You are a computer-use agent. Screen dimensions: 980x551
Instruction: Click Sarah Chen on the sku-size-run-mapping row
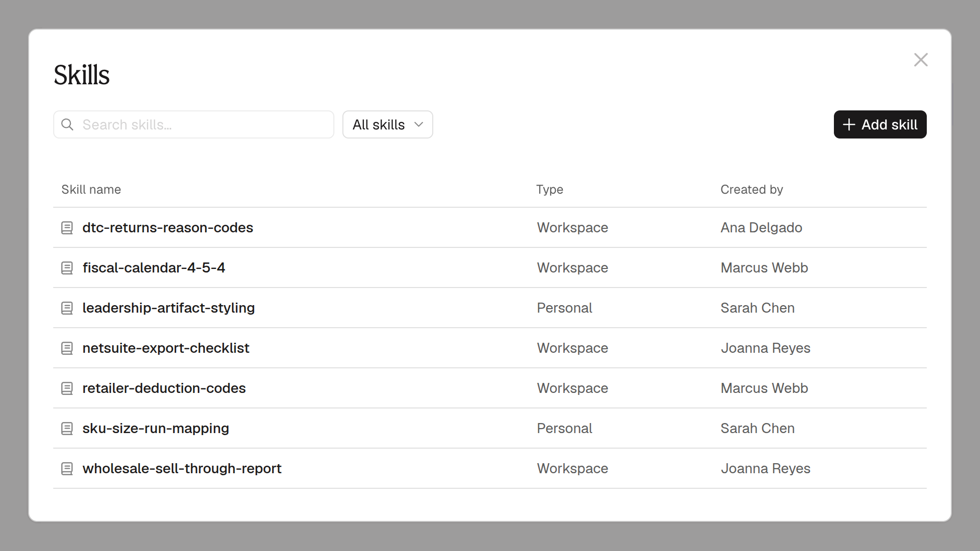click(x=758, y=428)
